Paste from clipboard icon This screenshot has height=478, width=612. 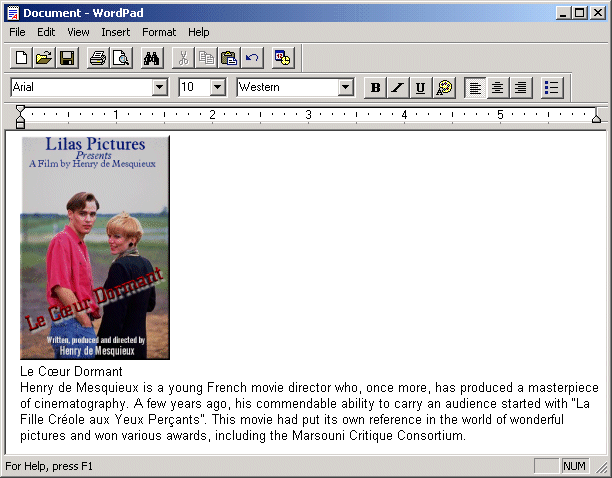229,58
